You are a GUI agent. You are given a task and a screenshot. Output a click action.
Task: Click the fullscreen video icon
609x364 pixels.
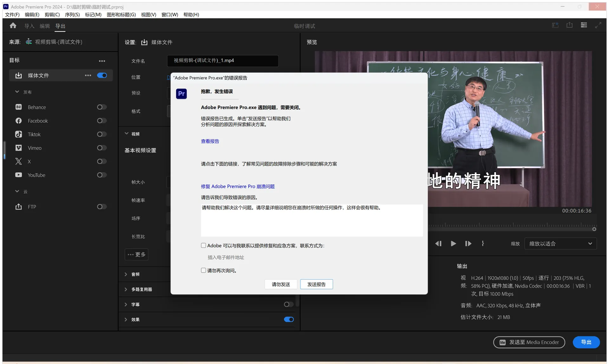tap(598, 25)
